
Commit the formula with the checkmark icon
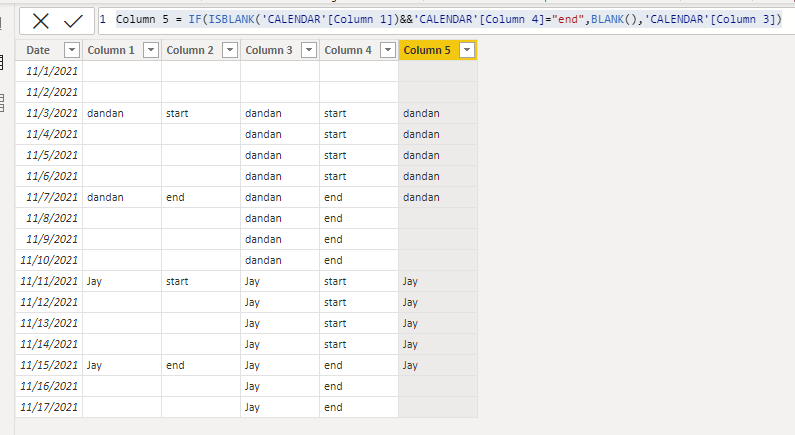[73, 21]
